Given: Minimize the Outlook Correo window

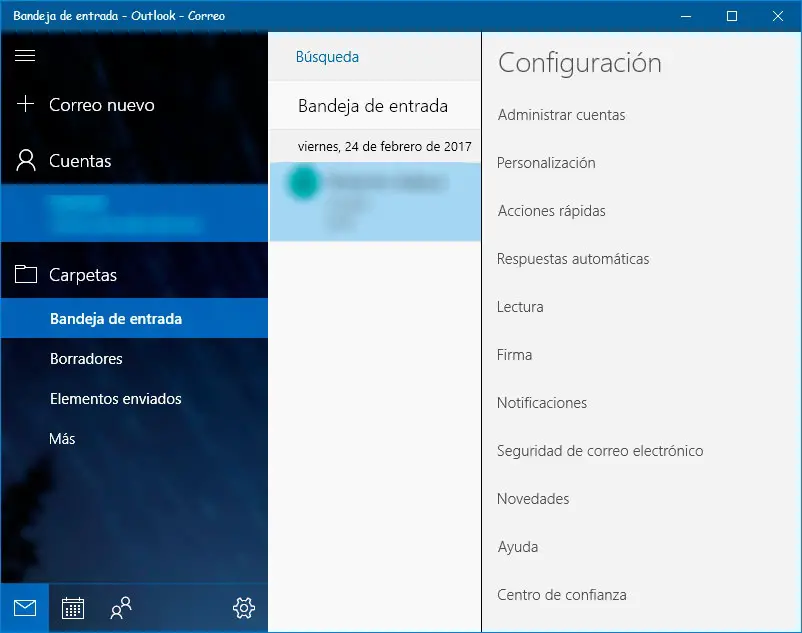Looking at the screenshot, I should click(686, 16).
